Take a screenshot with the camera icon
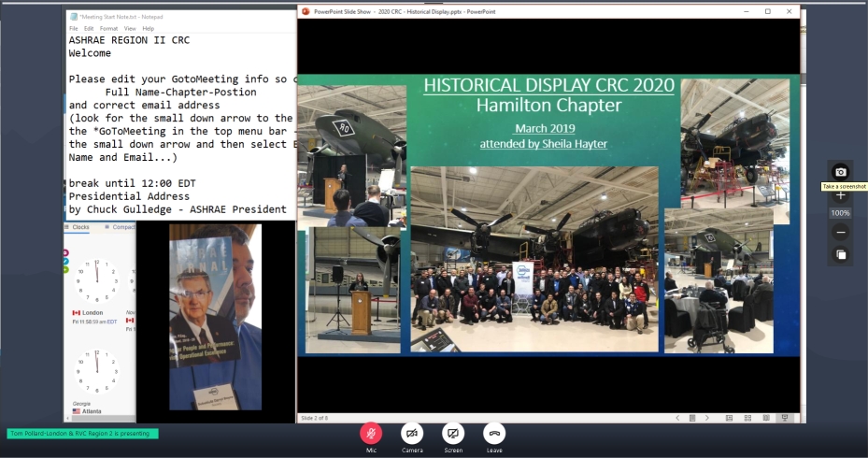The width and height of the screenshot is (868, 458). point(840,172)
